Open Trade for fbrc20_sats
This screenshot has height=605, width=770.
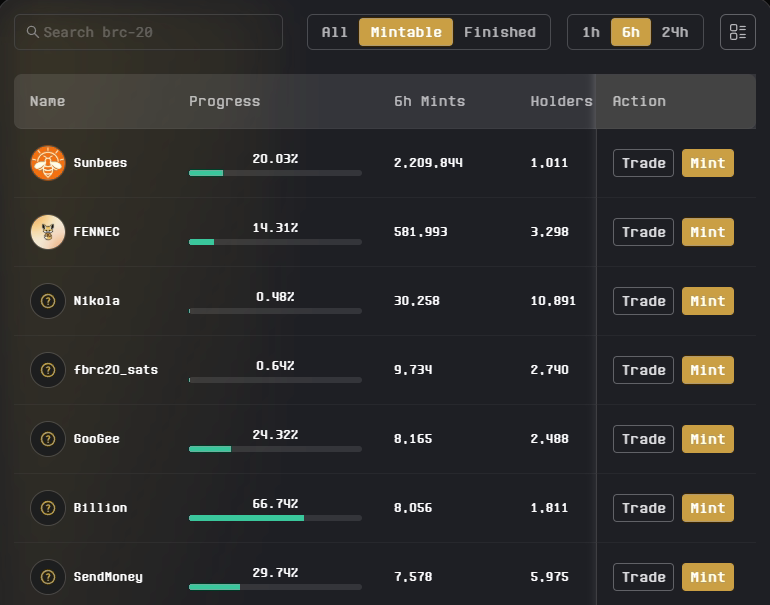coord(643,370)
